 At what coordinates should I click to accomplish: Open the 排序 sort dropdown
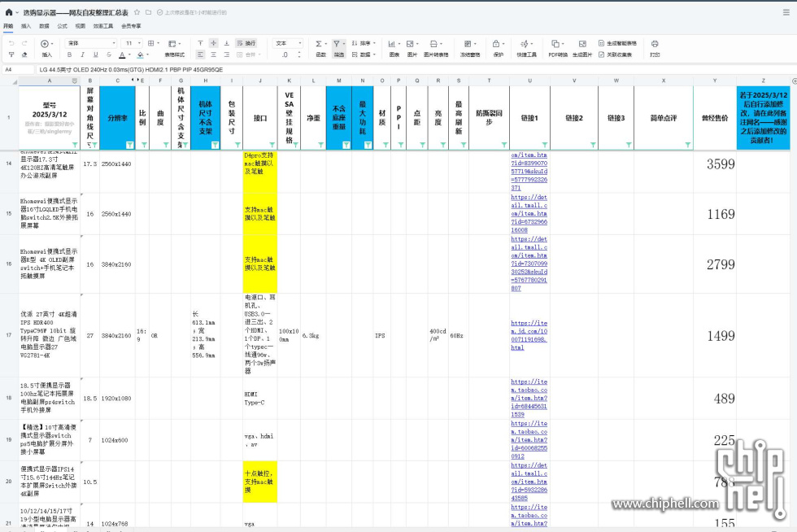click(364, 44)
